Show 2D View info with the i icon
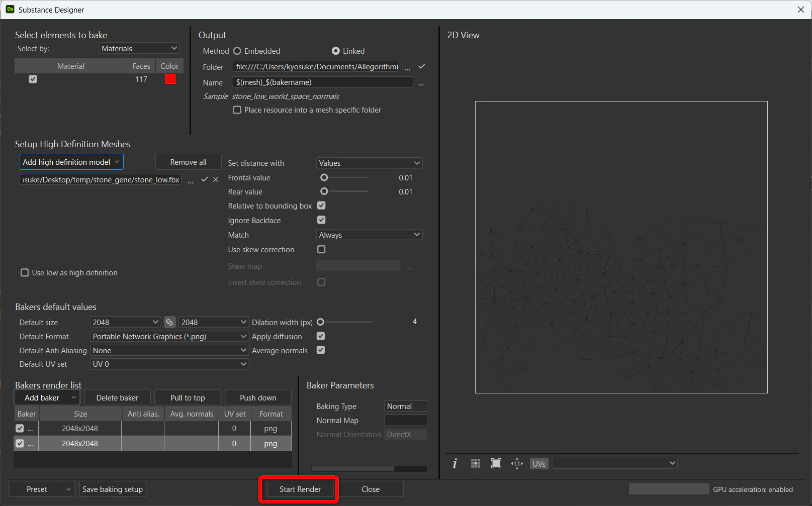The height and width of the screenshot is (506, 812). pos(455,463)
